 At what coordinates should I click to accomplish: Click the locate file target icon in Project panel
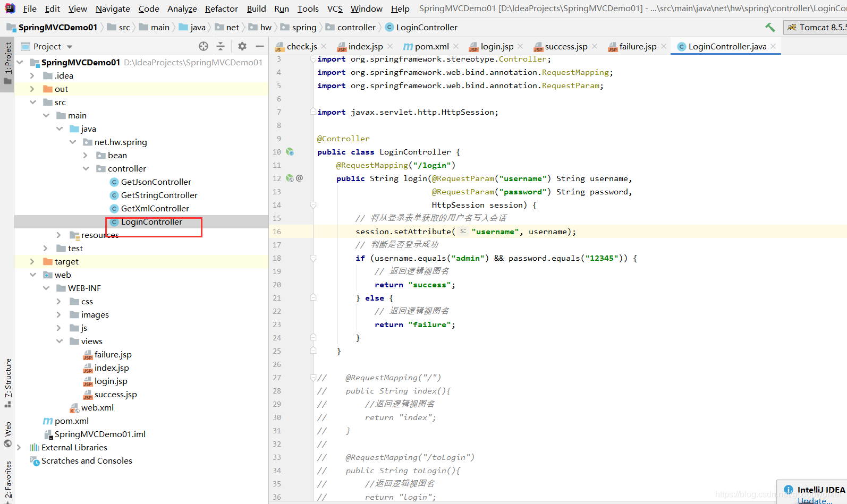(x=204, y=46)
